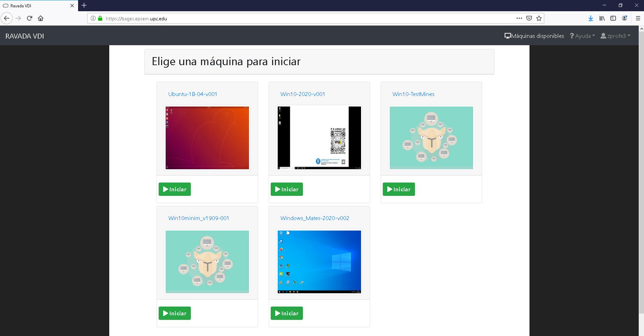Open the Firefox downloads arrow
The width and height of the screenshot is (644, 336).
click(x=591, y=18)
